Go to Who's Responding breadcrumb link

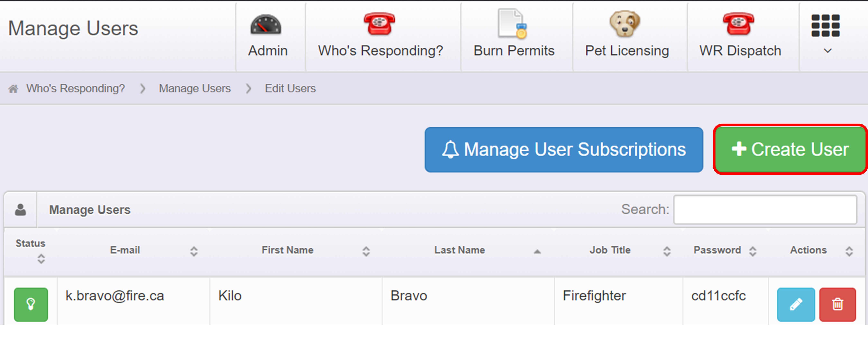[75, 88]
